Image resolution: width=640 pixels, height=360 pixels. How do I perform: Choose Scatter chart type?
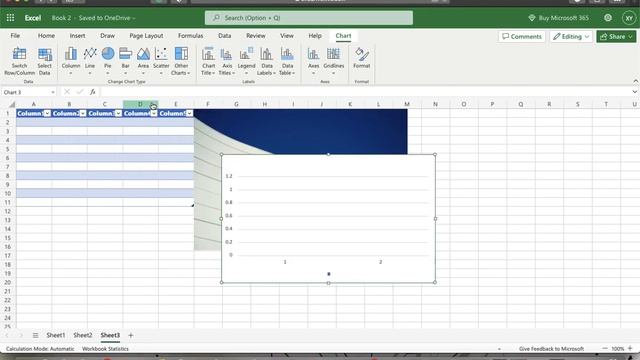161,61
